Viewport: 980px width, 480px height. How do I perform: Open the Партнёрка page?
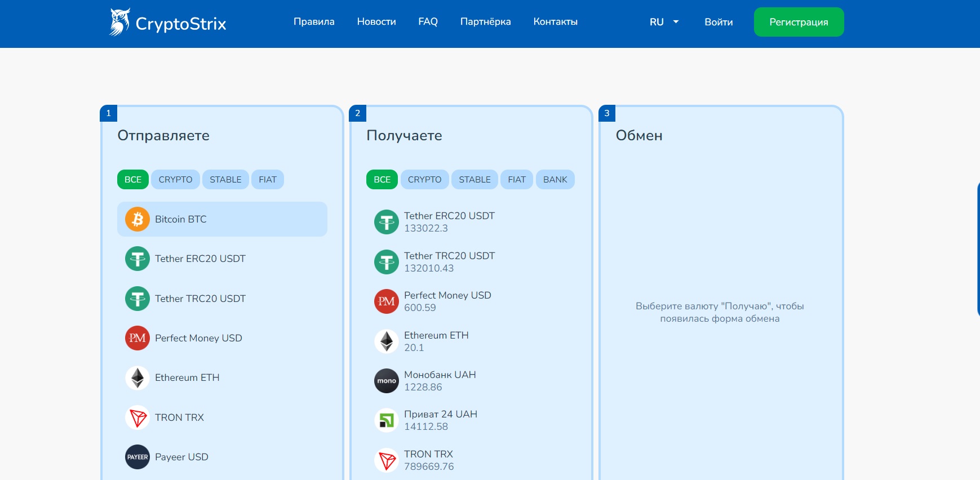(x=485, y=21)
